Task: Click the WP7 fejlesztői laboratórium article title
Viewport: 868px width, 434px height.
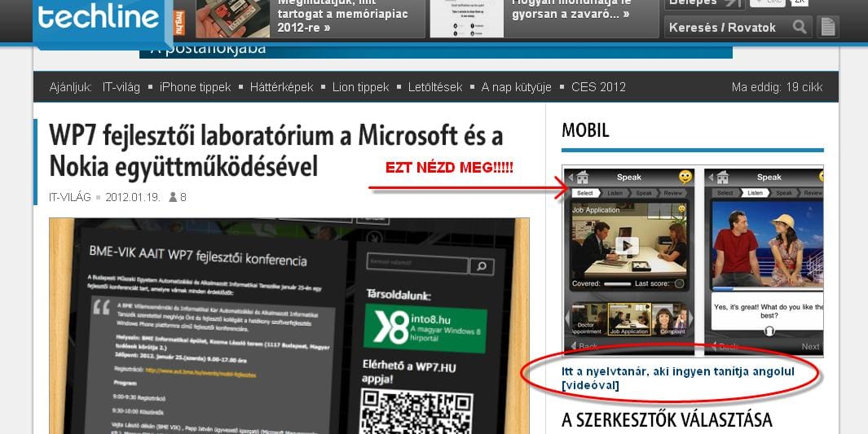Action: tap(275, 151)
